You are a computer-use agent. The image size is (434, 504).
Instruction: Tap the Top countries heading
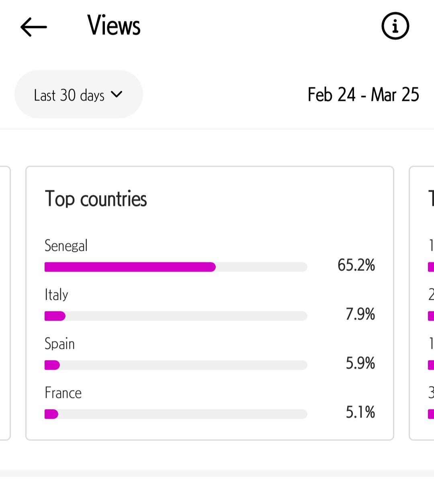96,199
